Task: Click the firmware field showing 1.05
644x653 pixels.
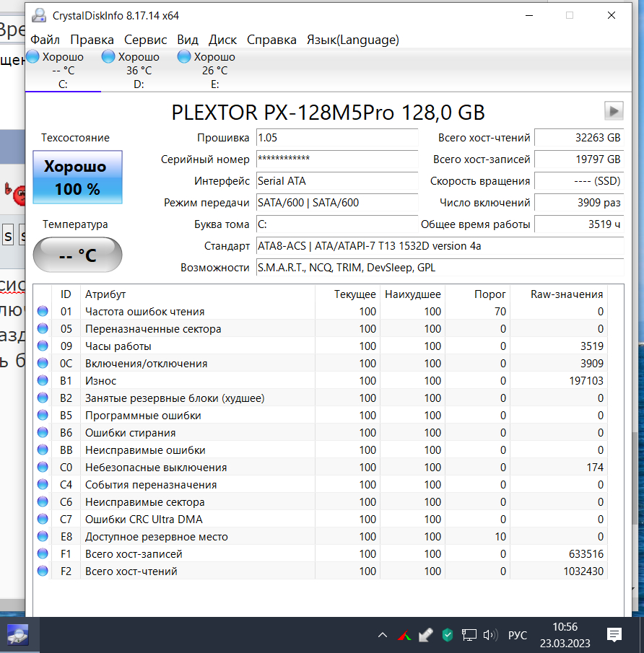Action: point(336,138)
